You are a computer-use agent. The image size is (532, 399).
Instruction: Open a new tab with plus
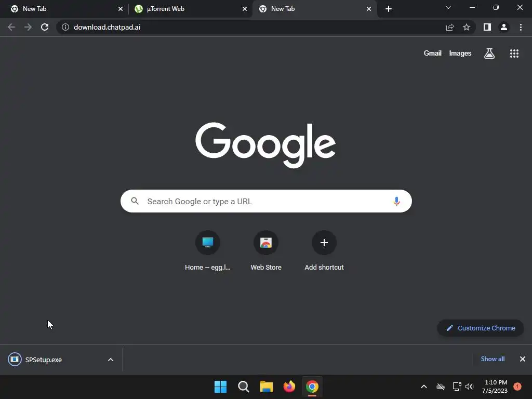[x=389, y=9]
